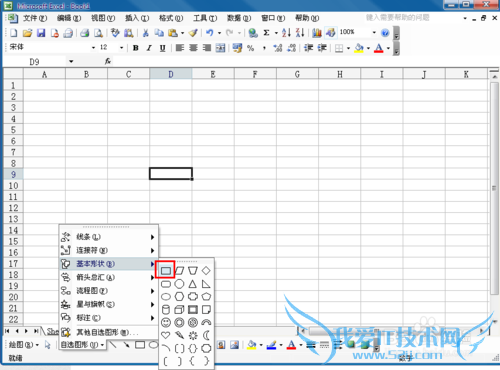Open the Name Box dropdown arrow
The image size is (500, 370).
point(71,62)
